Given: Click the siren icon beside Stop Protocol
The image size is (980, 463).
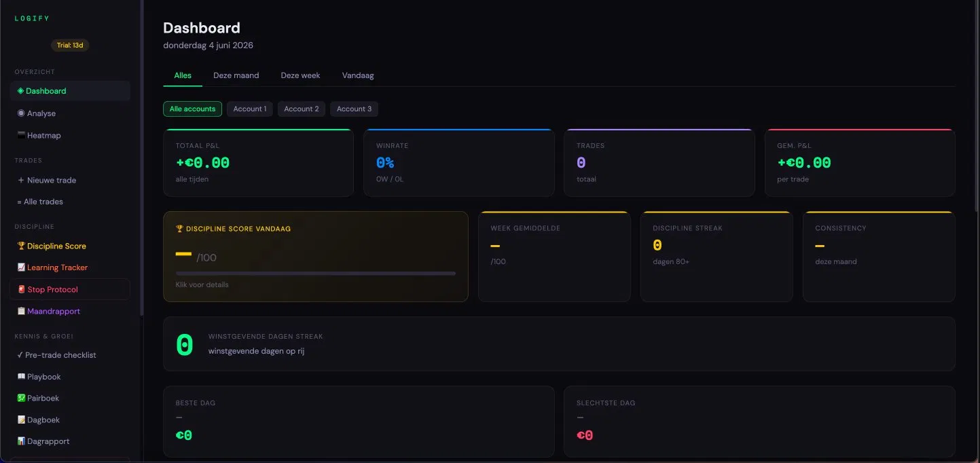Looking at the screenshot, I should point(21,289).
